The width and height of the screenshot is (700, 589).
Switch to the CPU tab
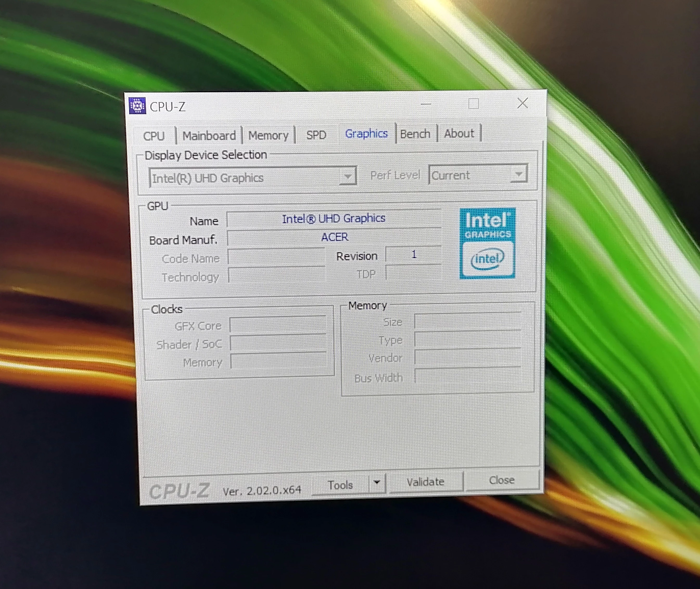click(154, 136)
